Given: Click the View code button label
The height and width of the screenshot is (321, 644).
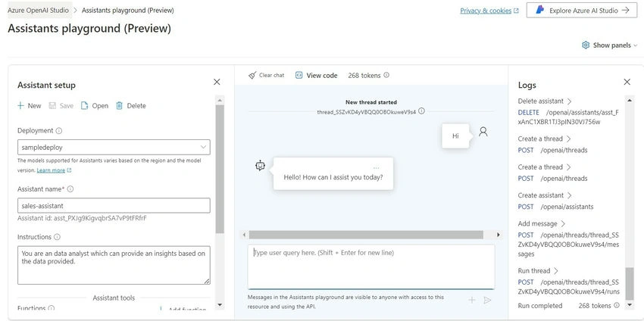Looking at the screenshot, I should point(322,76).
